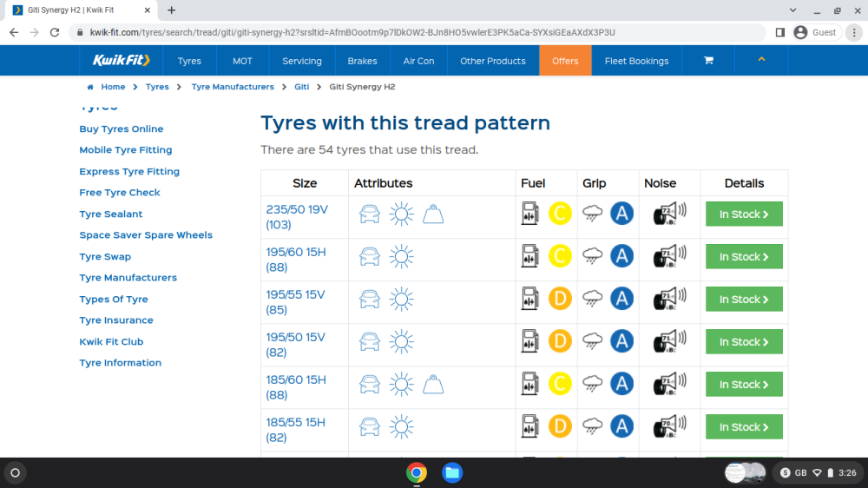Click the car icon in 185/55 15H row
This screenshot has height=488, width=868.
[x=369, y=427]
